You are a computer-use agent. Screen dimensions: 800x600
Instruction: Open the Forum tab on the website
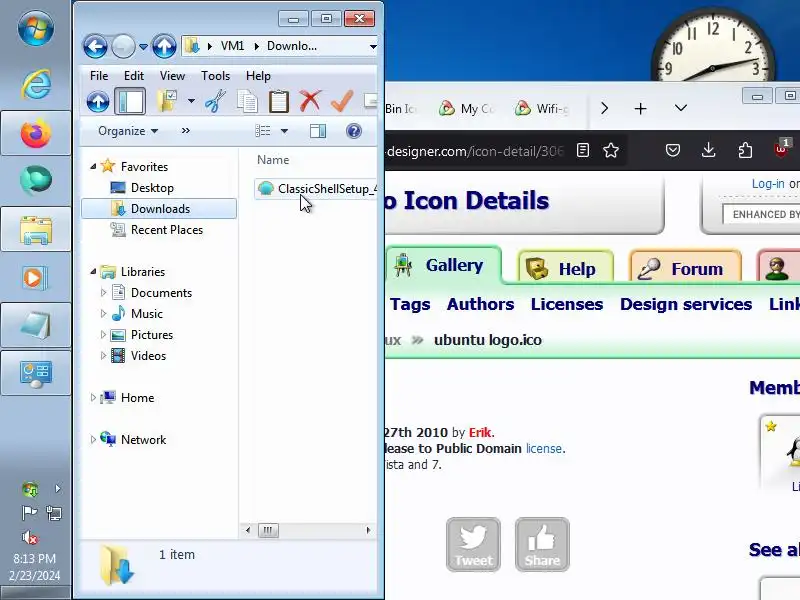pyautogui.click(x=685, y=268)
